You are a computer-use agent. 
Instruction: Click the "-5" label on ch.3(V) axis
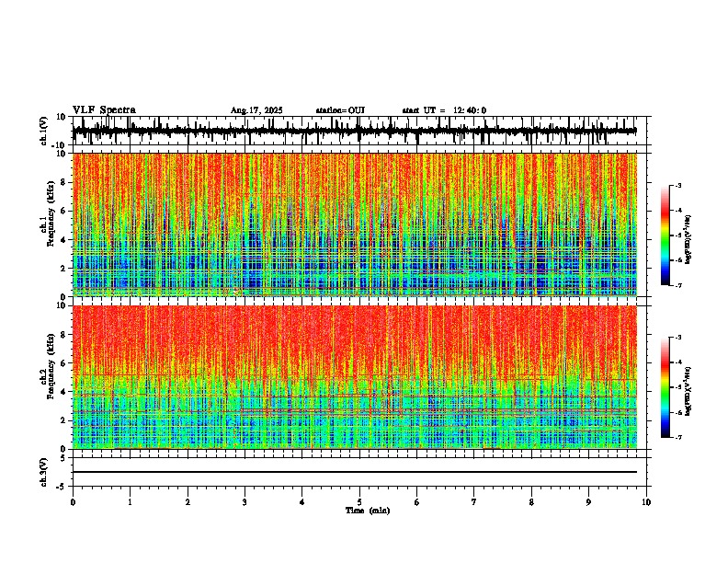coord(63,487)
